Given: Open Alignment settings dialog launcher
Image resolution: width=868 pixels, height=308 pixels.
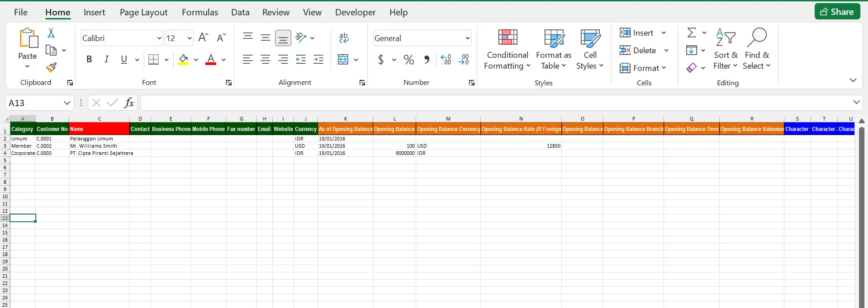Looking at the screenshot, I should click(x=362, y=83).
